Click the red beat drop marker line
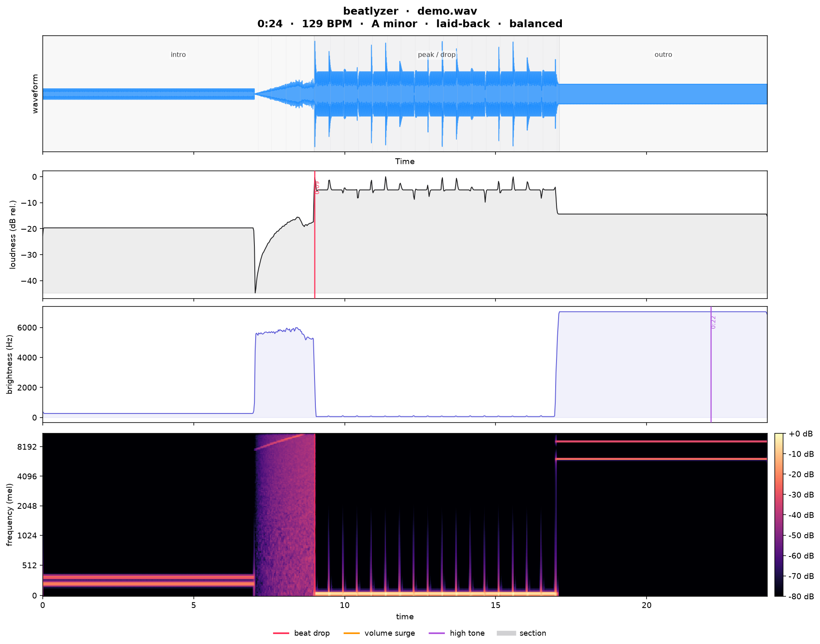 coord(315,234)
